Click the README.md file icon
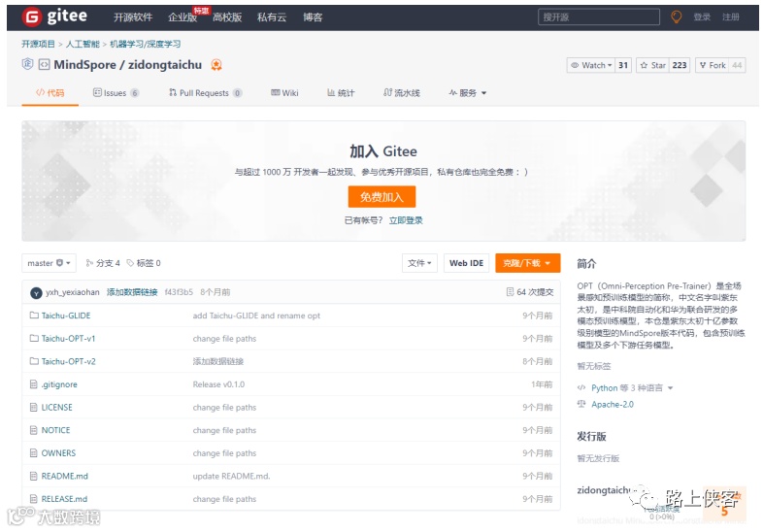Viewport: 763px width, 532px height. 34,476
